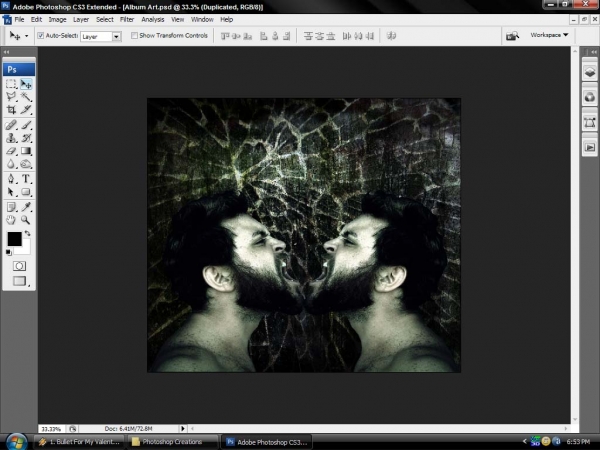Select the Pen tool

pyautogui.click(x=11, y=178)
